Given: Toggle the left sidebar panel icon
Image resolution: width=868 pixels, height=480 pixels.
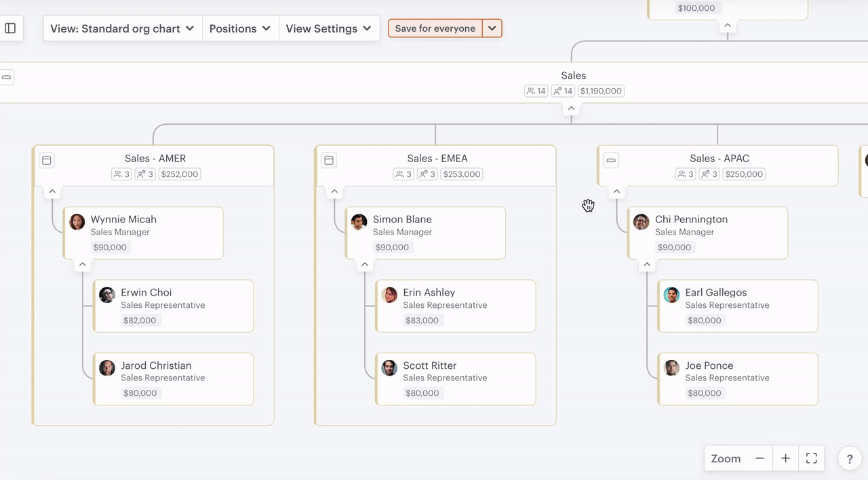Looking at the screenshot, I should [10, 28].
